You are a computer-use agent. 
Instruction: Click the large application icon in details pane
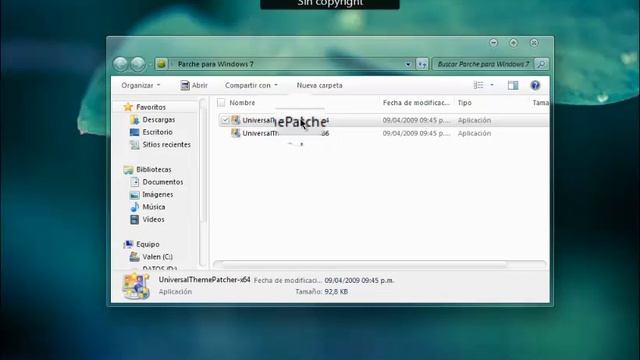pos(136,286)
